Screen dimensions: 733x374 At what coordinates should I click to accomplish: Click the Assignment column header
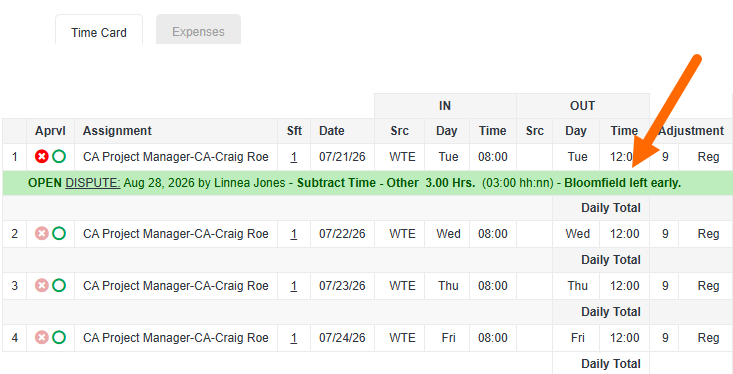point(117,131)
